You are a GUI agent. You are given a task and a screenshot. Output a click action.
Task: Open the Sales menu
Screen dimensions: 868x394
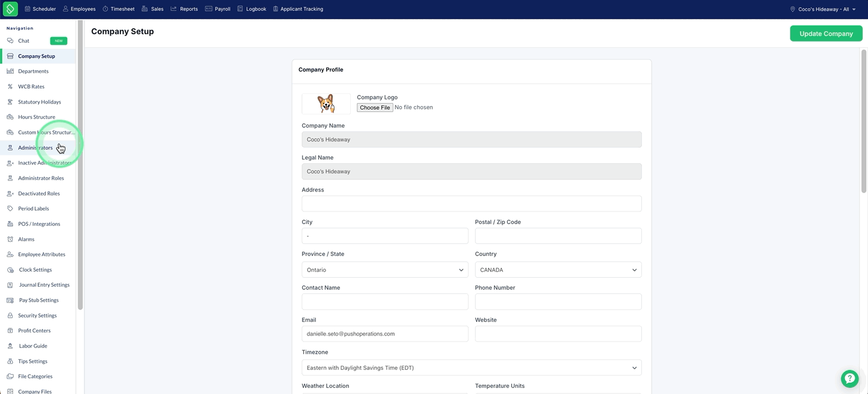pos(153,9)
